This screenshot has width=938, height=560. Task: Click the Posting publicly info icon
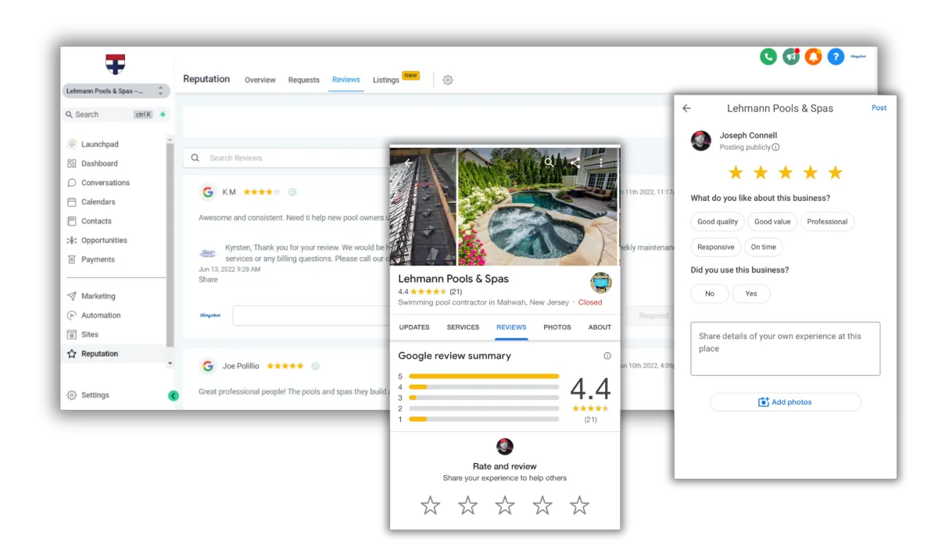pos(775,147)
